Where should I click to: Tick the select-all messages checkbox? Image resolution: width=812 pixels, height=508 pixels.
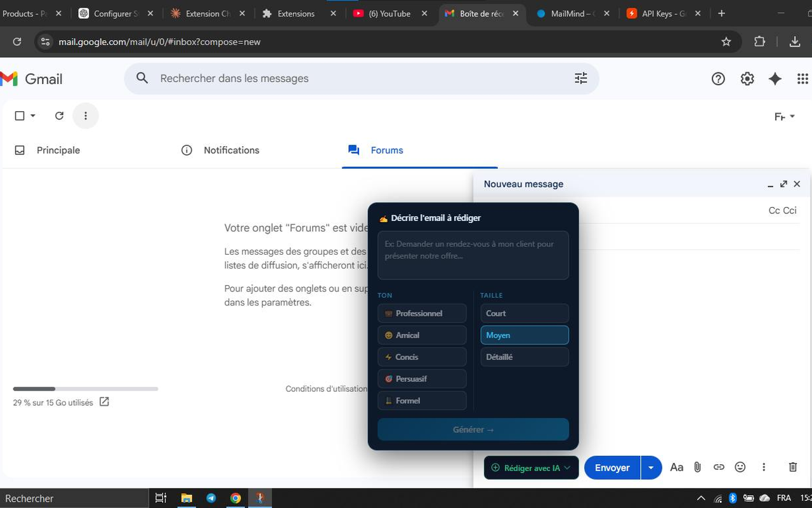click(20, 116)
